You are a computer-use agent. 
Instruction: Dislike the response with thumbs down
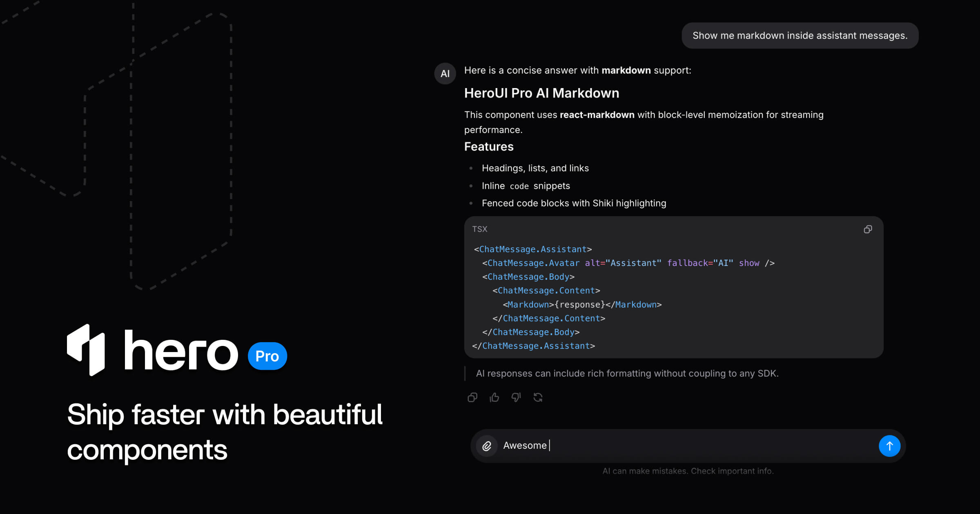(x=516, y=397)
